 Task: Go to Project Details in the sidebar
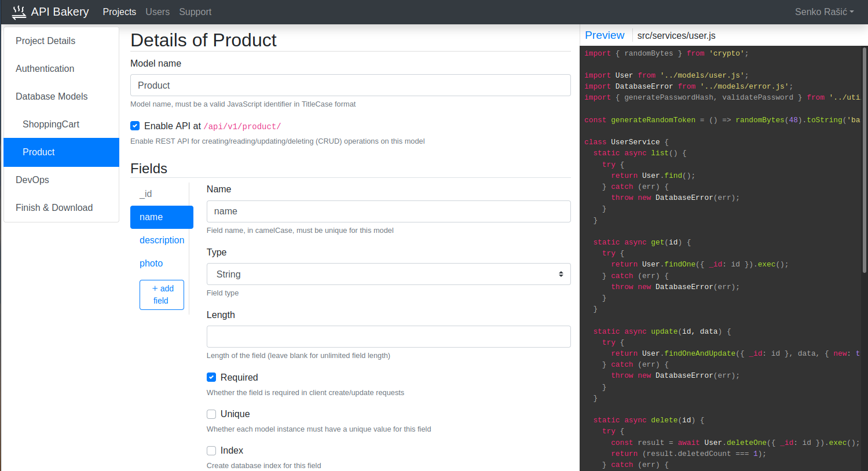point(61,41)
